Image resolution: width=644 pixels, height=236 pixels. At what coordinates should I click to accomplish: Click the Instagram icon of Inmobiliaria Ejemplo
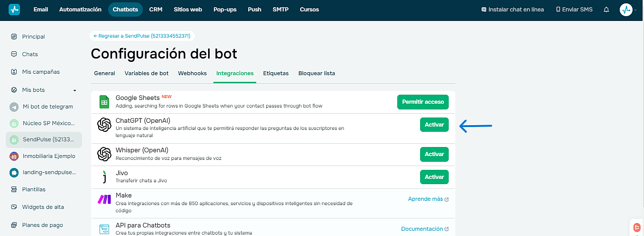pos(14,156)
